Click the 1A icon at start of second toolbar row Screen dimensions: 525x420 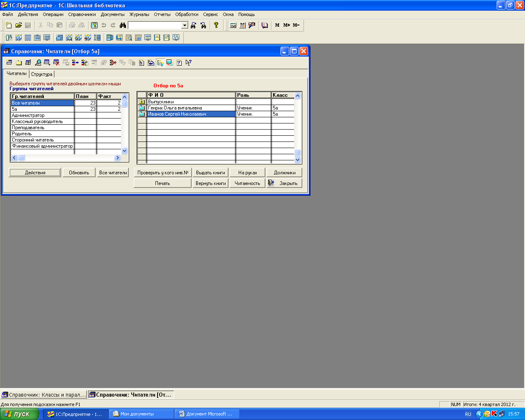(x=9, y=38)
